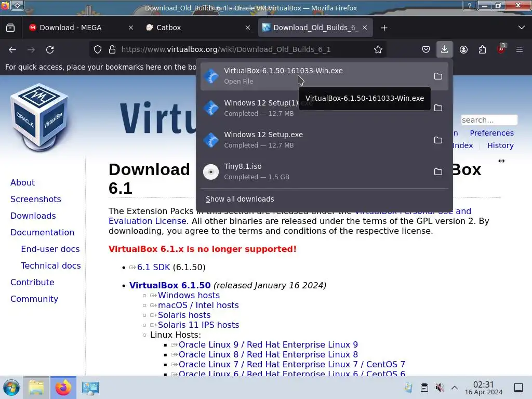Image resolution: width=532 pixels, height=399 pixels.
Task: Download Windows hosts build
Action: pos(189,296)
